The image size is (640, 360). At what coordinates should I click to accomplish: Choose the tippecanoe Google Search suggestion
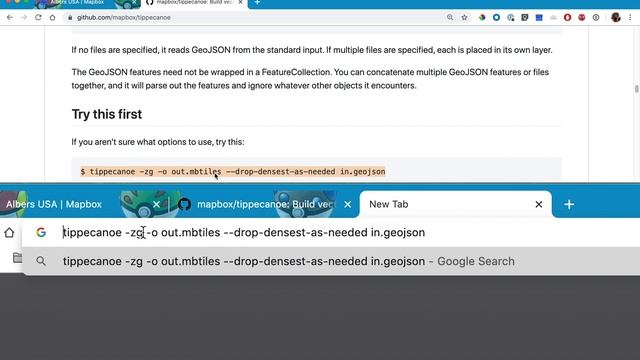331,261
